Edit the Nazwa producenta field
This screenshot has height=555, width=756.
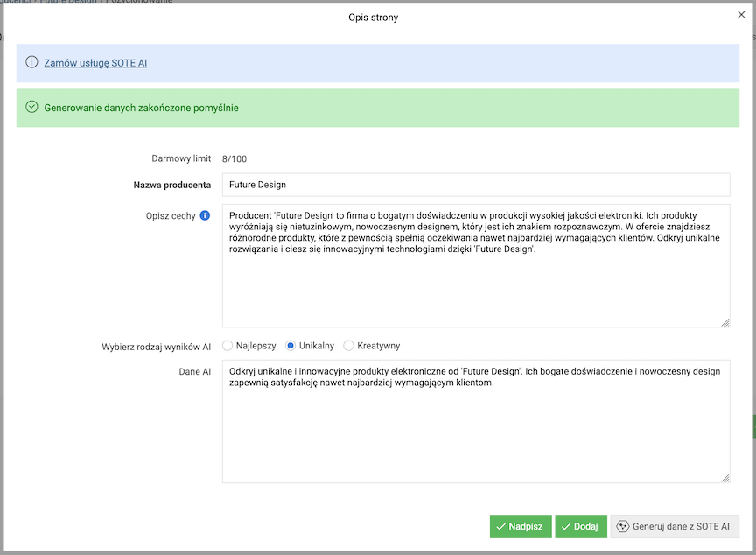pos(476,185)
